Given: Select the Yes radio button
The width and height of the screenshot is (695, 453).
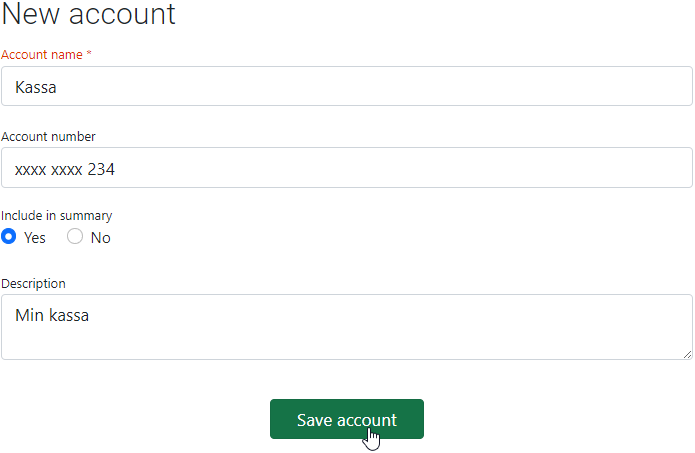Looking at the screenshot, I should (9, 237).
